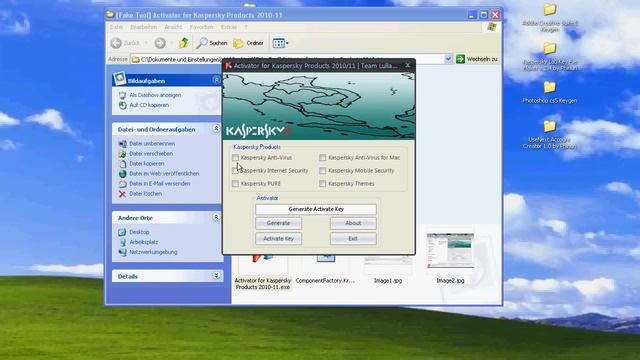The width and height of the screenshot is (640, 360).
Task: Click Datei im Web veröffentlichen link
Action: (164, 173)
